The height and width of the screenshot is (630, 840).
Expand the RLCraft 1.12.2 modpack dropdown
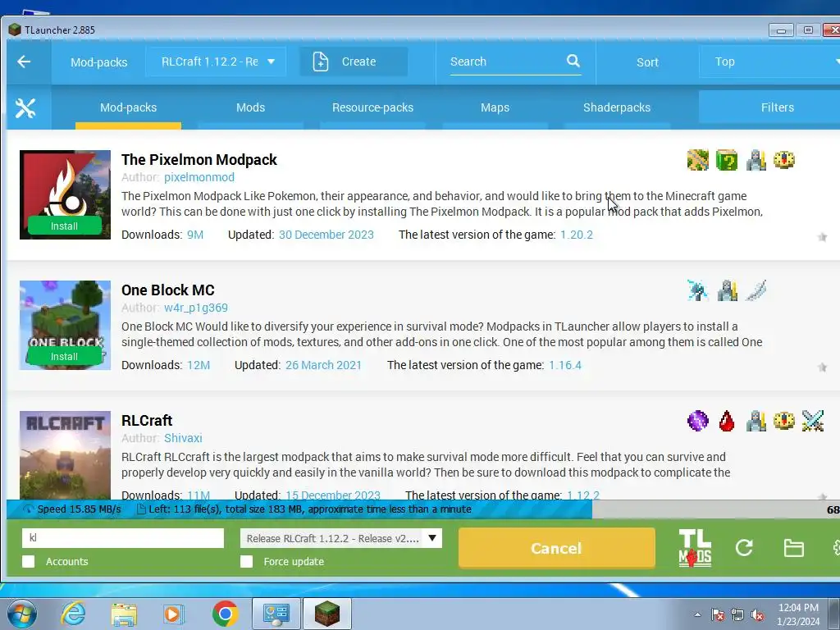click(x=216, y=62)
